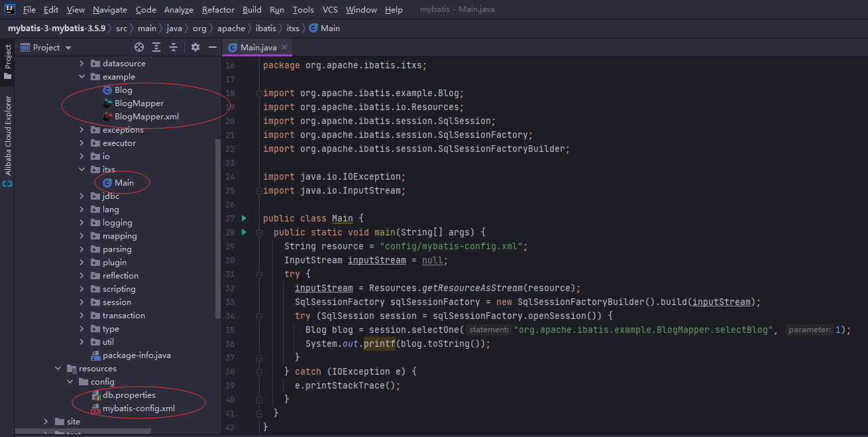Click the Collapse All icon in Project toolbar
This screenshot has width=868, height=437.
174,47
